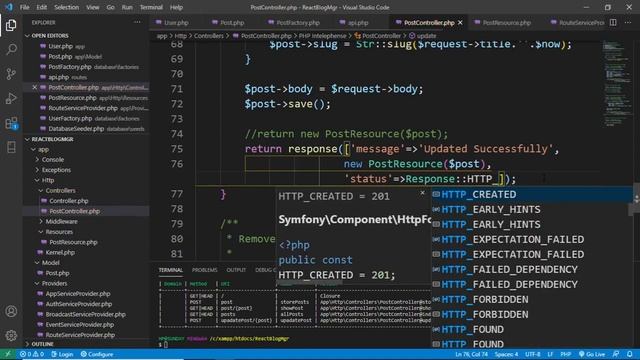This screenshot has width=640, height=360.
Task: Open the File menu
Action: click(24, 7)
